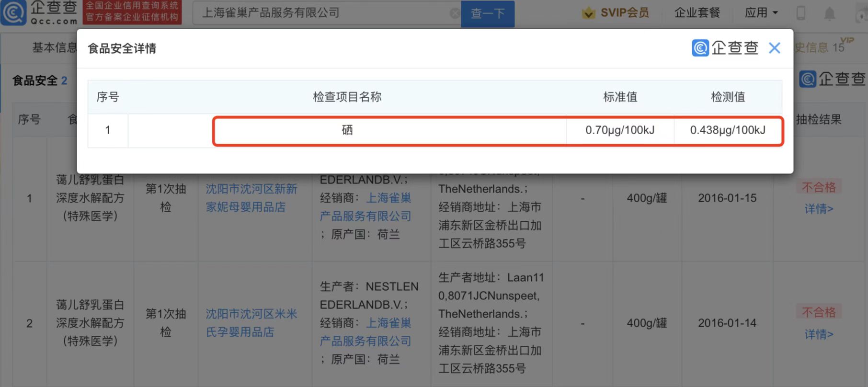Screen dimensions: 868x387
Task: Click the Qcc.com logo in header
Action: click(39, 12)
